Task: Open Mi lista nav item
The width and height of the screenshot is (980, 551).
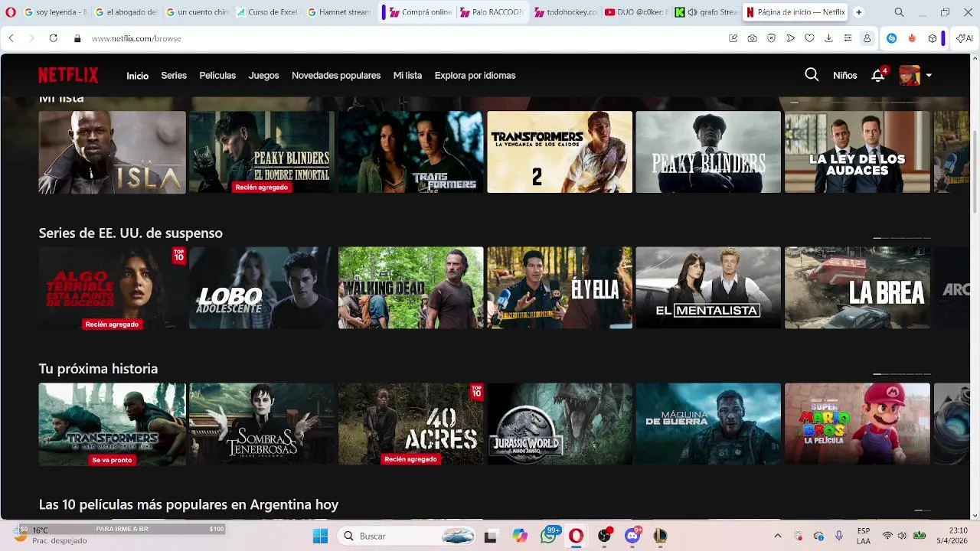Action: coord(407,76)
